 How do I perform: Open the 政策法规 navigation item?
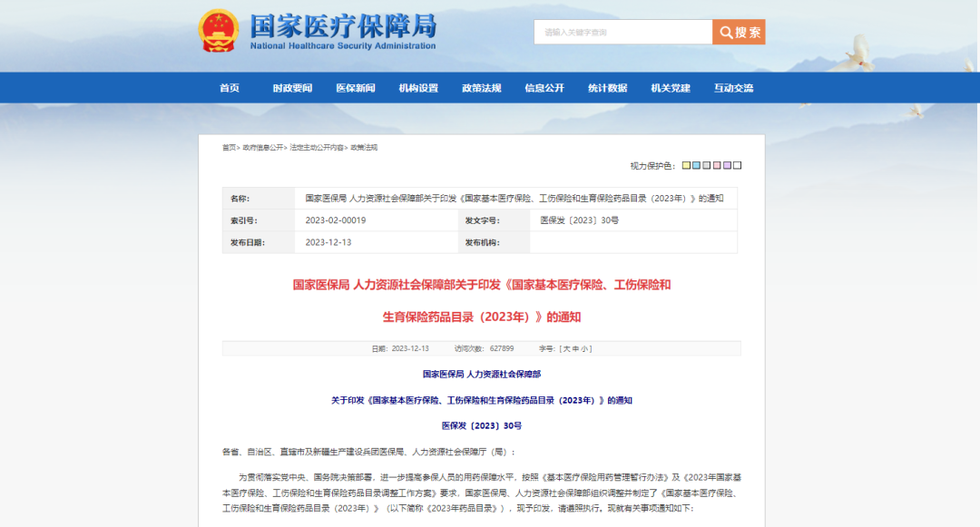tap(482, 88)
